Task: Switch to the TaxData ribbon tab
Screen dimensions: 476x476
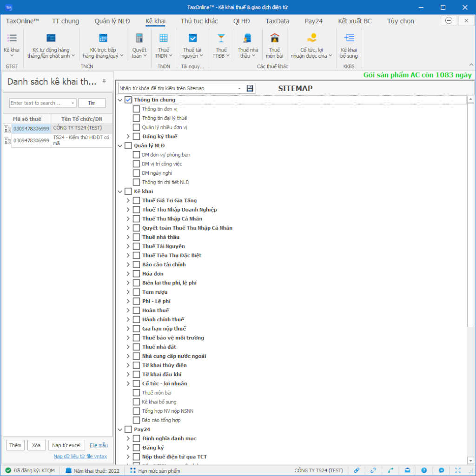Action: [277, 21]
